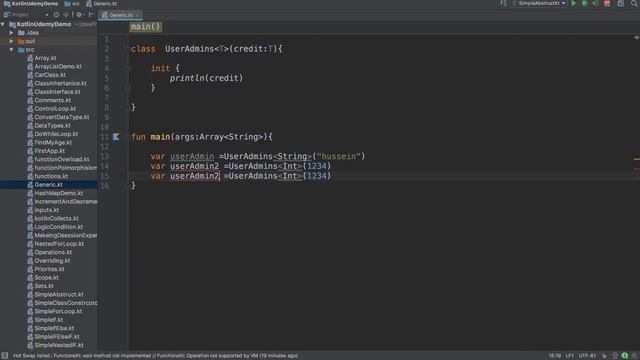Click the main() breadcrumb in the editor
Image resolution: width=640 pixels, height=360 pixels.
146,27
